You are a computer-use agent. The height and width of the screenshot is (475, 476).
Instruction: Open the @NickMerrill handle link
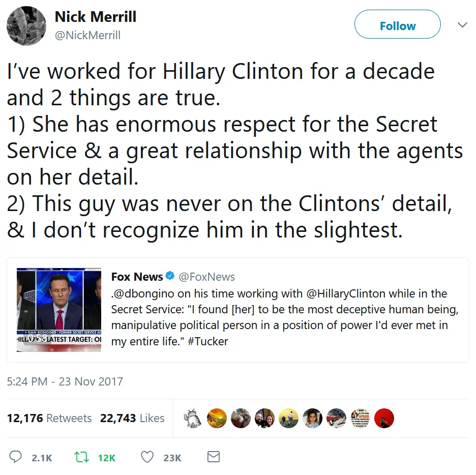click(87, 36)
